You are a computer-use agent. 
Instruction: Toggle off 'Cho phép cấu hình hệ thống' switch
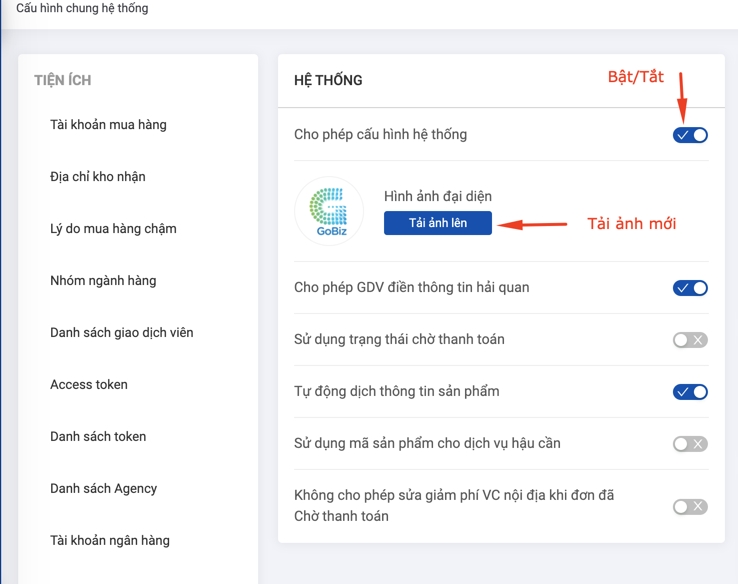[x=690, y=135]
